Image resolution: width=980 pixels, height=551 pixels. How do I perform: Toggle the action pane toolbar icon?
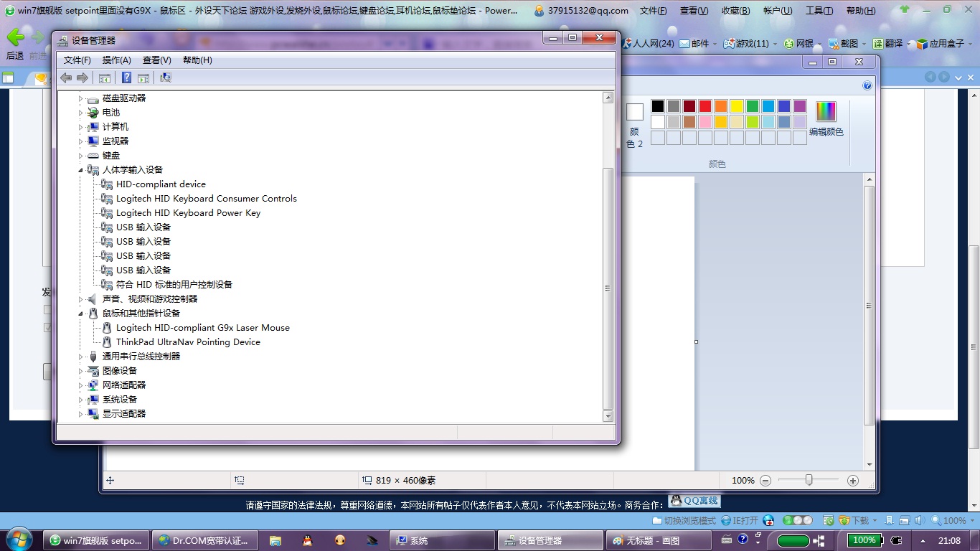click(143, 77)
